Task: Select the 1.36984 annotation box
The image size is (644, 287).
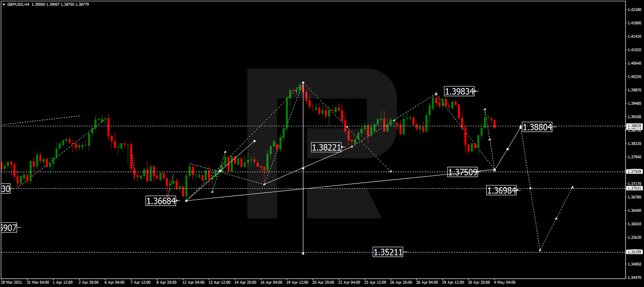Action: [502, 190]
